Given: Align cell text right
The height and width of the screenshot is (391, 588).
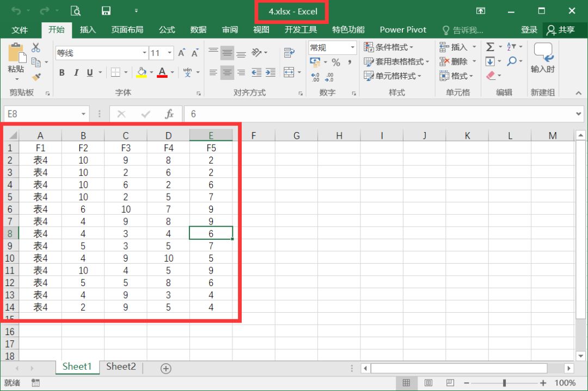Looking at the screenshot, I should [241, 72].
